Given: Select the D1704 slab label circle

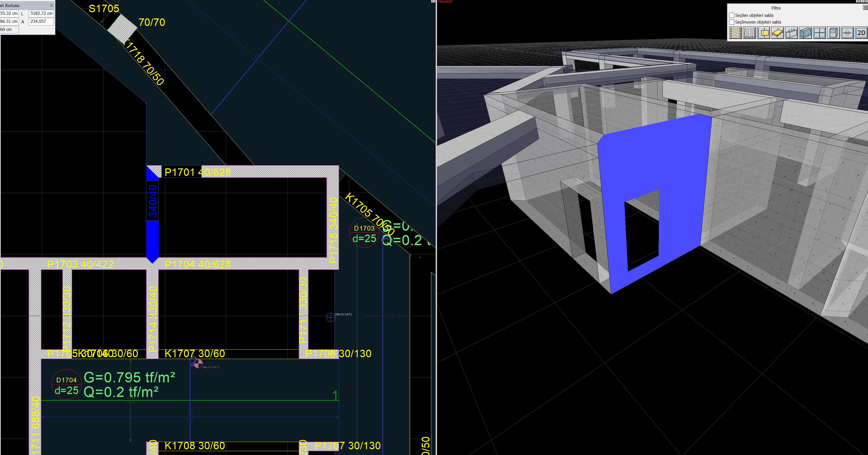Looking at the screenshot, I should (x=66, y=384).
